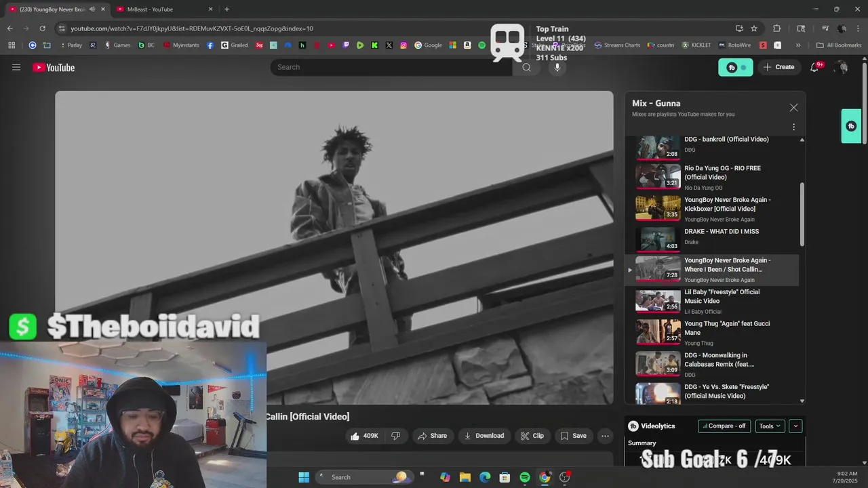Open the Chrome apps grid shortcut
Image resolution: width=868 pixels, height=488 pixels.
[x=12, y=45]
